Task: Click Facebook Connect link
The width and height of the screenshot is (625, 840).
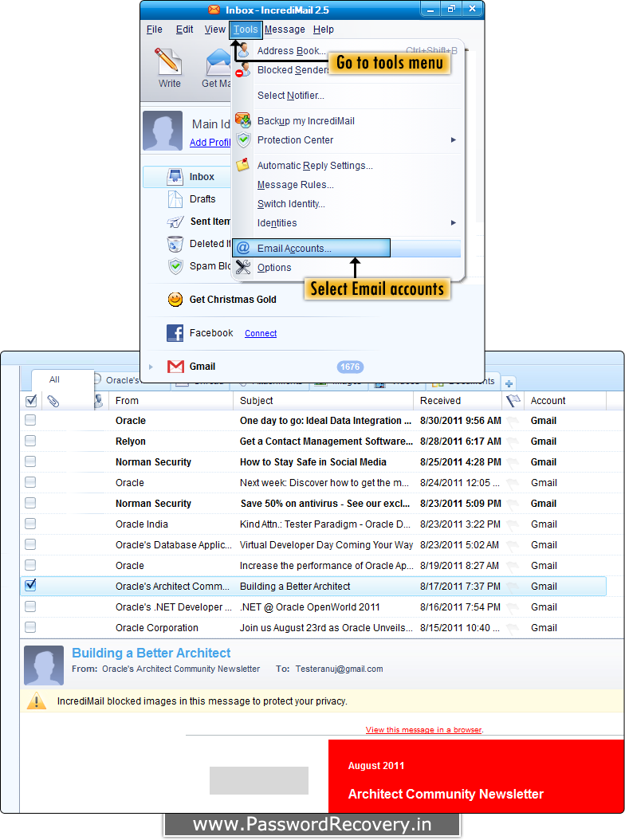Action: [x=261, y=333]
